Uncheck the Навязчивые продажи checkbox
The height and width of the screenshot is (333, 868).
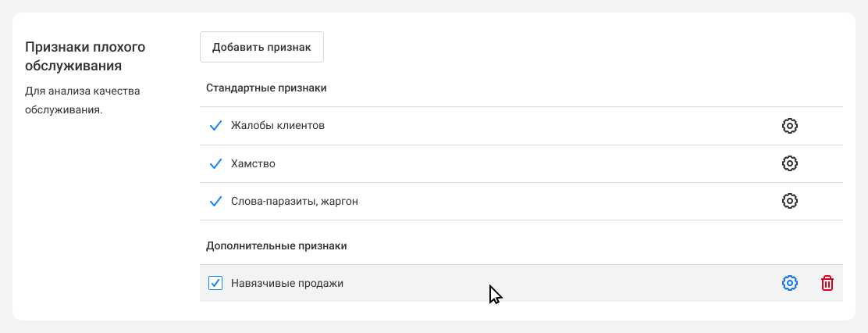pos(216,283)
